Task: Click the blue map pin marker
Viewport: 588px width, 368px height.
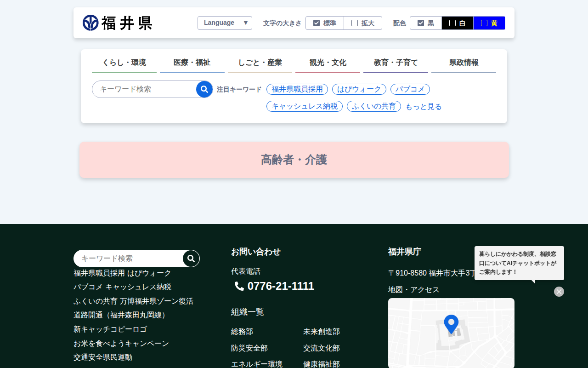Action: [451, 323]
